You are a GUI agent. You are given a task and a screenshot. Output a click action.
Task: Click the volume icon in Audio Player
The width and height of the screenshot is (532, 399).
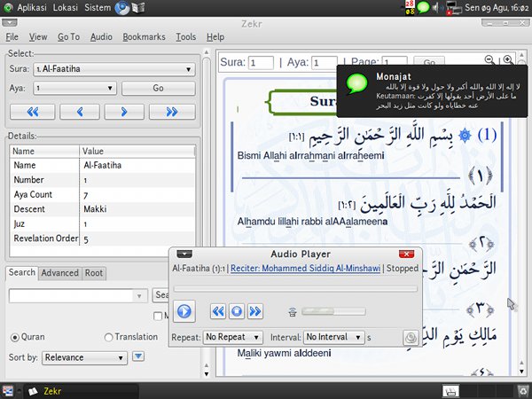click(293, 312)
